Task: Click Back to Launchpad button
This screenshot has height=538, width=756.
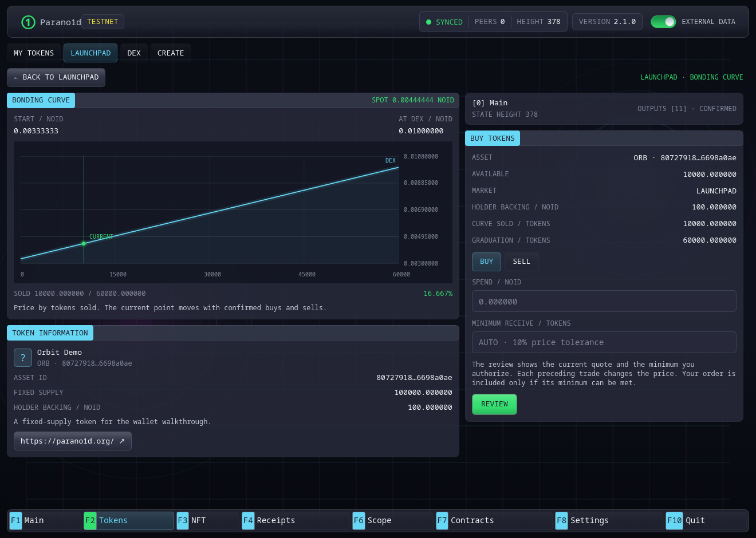Action: [x=56, y=77]
